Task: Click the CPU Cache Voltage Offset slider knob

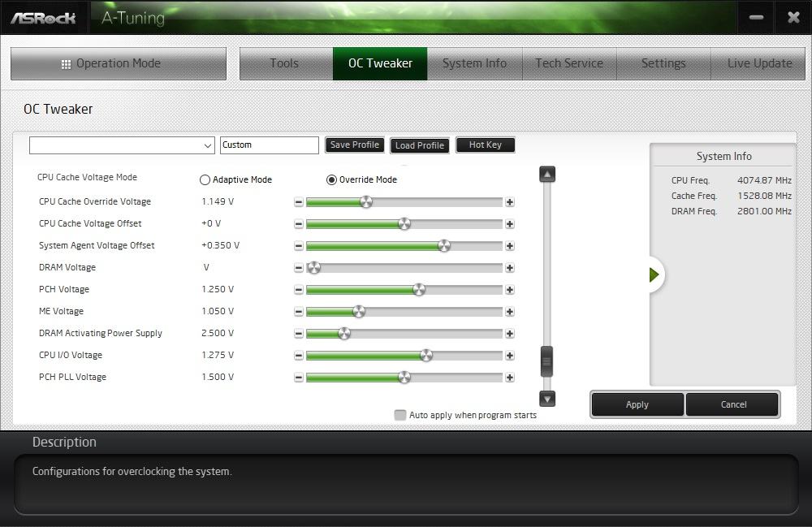Action: pyautogui.click(x=404, y=224)
